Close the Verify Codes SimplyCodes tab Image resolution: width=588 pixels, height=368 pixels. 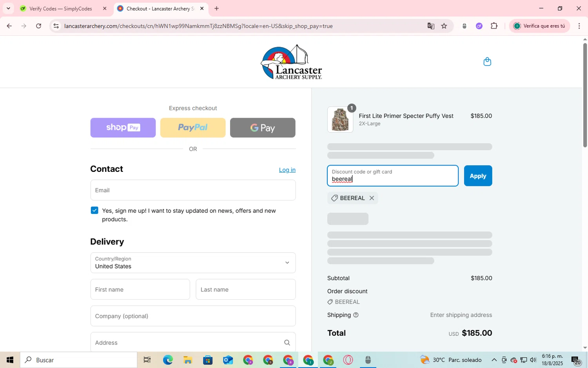[x=105, y=8]
